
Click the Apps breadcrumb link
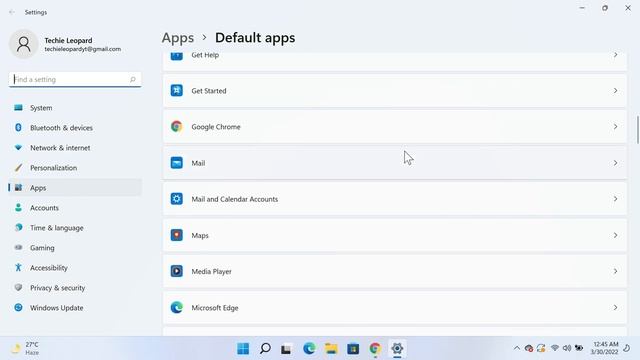pos(178,38)
